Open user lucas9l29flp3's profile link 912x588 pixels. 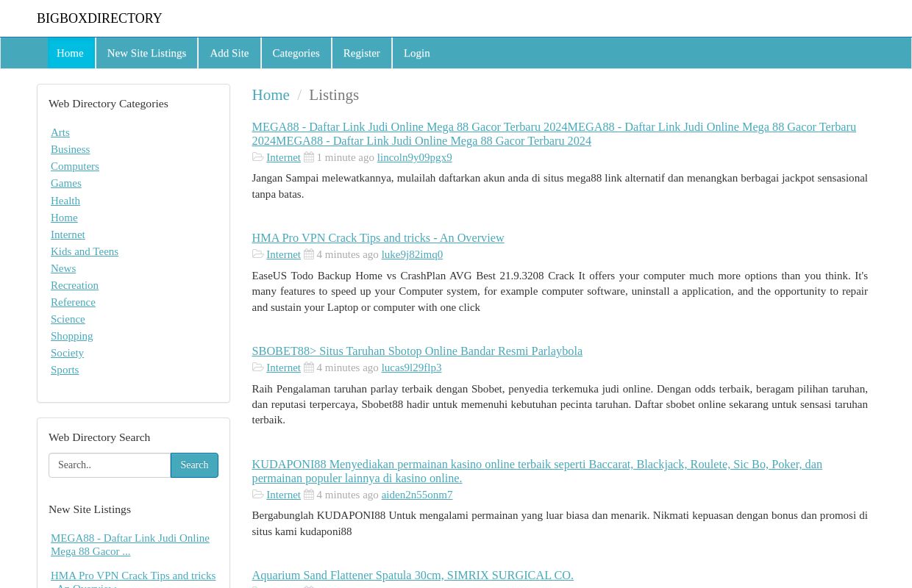point(411,367)
